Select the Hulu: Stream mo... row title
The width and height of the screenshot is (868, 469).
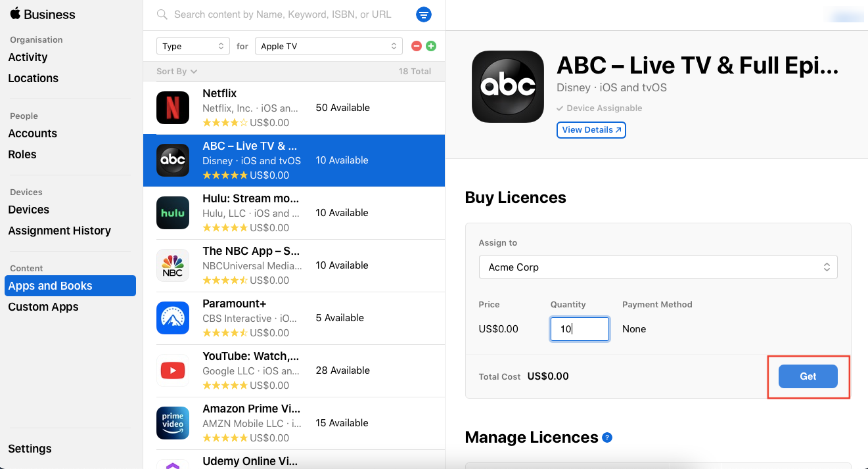point(251,198)
